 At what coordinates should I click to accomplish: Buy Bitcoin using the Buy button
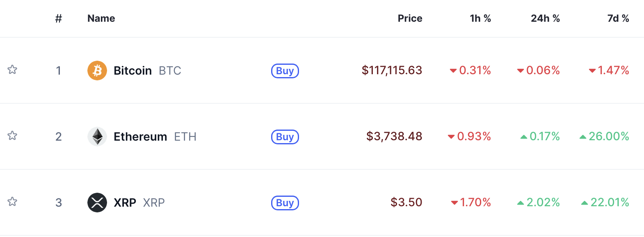tap(285, 71)
